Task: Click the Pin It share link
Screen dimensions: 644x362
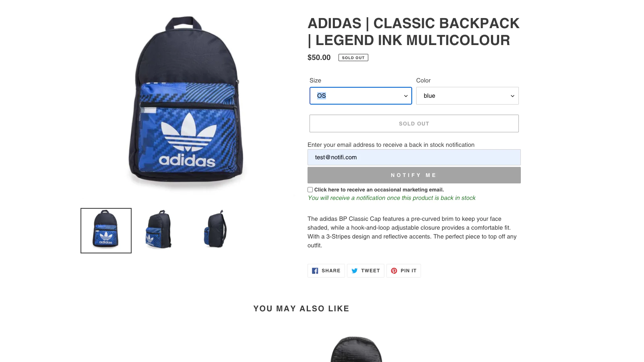Action: coord(408,271)
